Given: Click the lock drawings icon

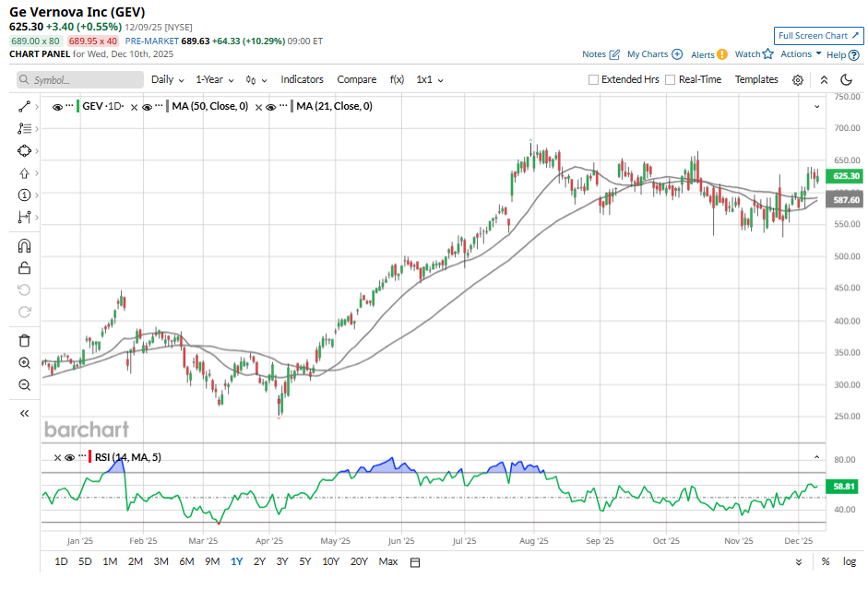Looking at the screenshot, I should tap(25, 268).
